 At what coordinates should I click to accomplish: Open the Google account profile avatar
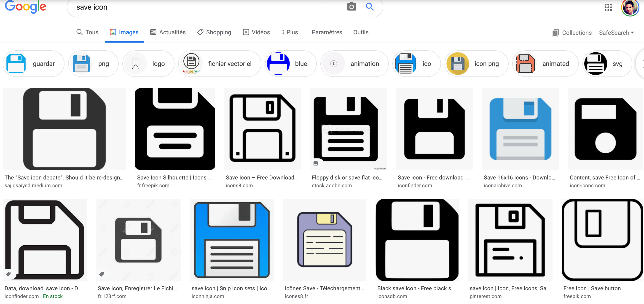tap(630, 8)
